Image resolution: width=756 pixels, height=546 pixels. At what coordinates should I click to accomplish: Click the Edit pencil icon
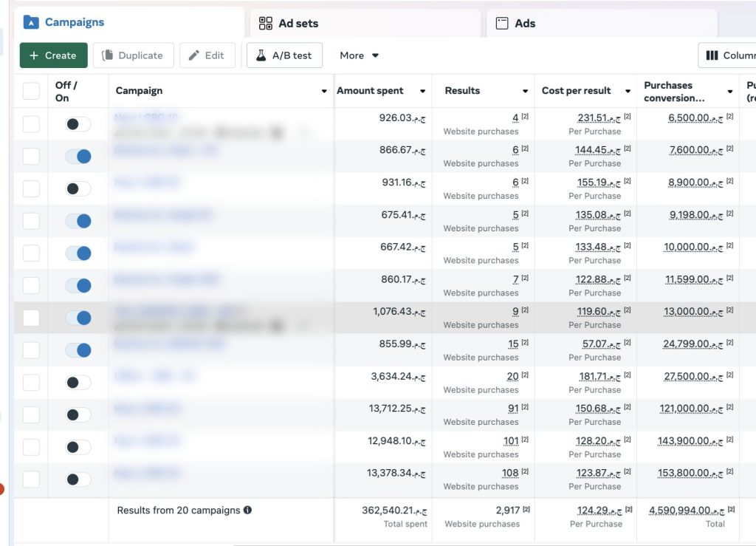pyautogui.click(x=194, y=55)
